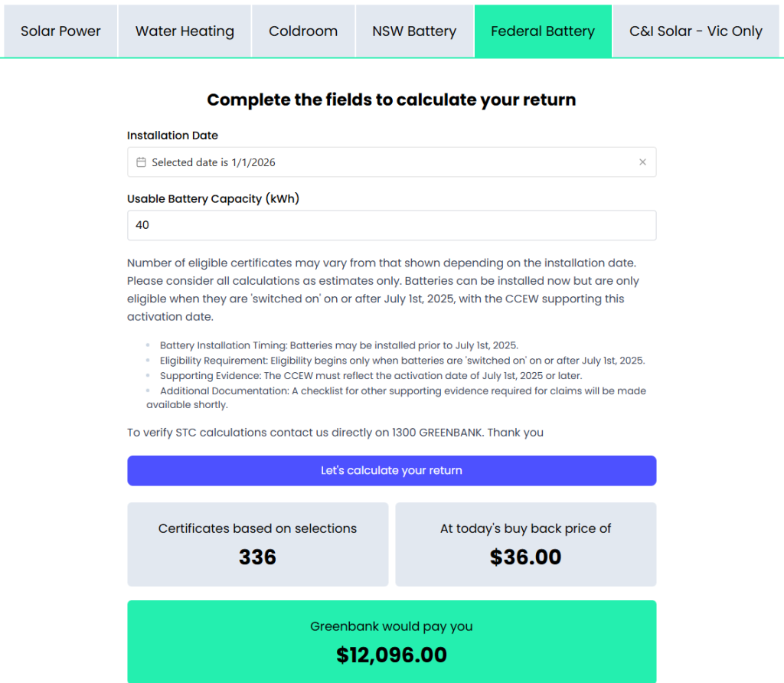
Task: Open the Installation Date picker field
Action: click(x=383, y=162)
